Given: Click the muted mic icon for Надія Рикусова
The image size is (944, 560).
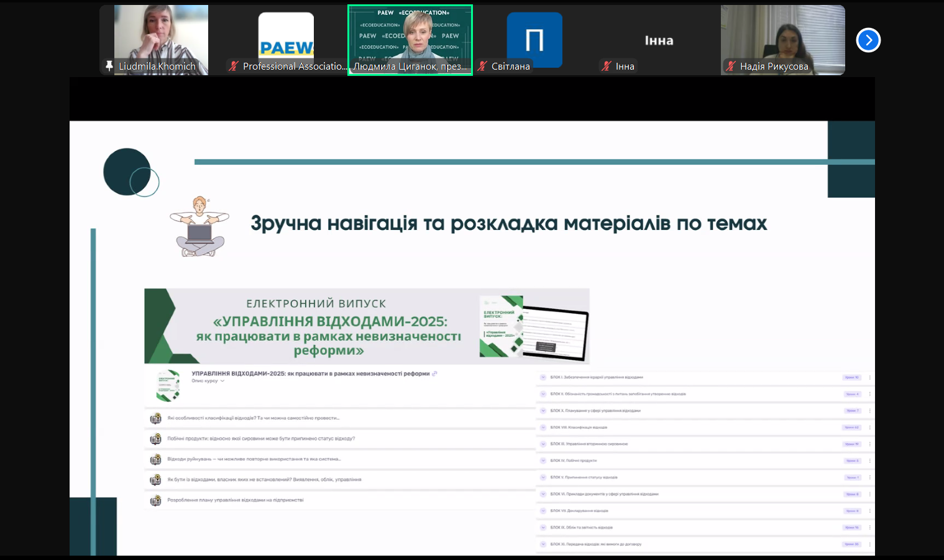Looking at the screenshot, I should [x=731, y=66].
